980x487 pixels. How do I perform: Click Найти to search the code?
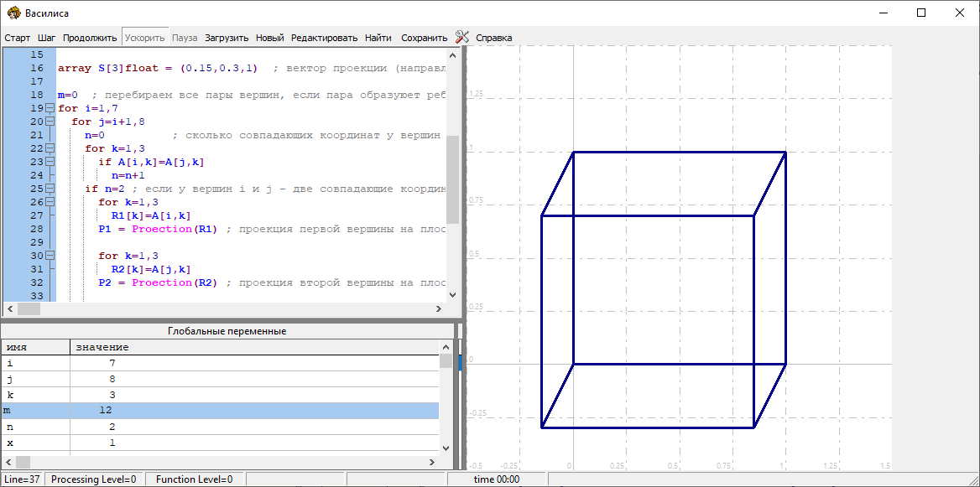378,38
